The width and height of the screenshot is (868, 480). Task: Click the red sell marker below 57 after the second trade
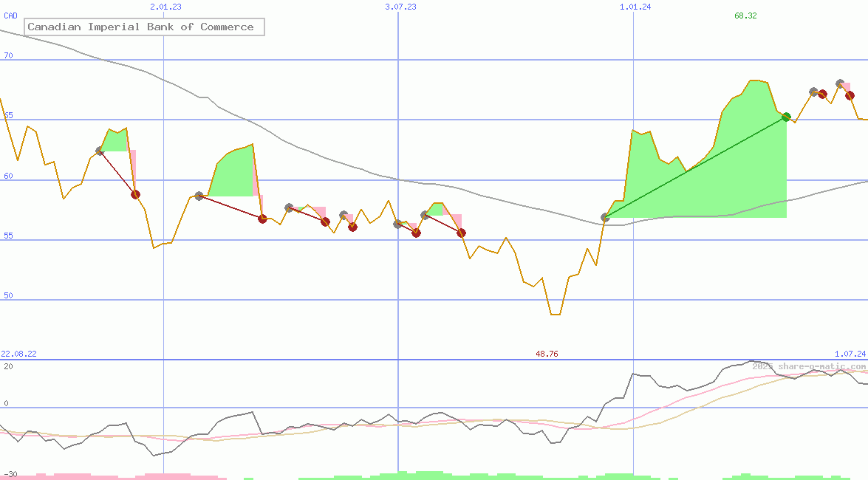pos(262,219)
